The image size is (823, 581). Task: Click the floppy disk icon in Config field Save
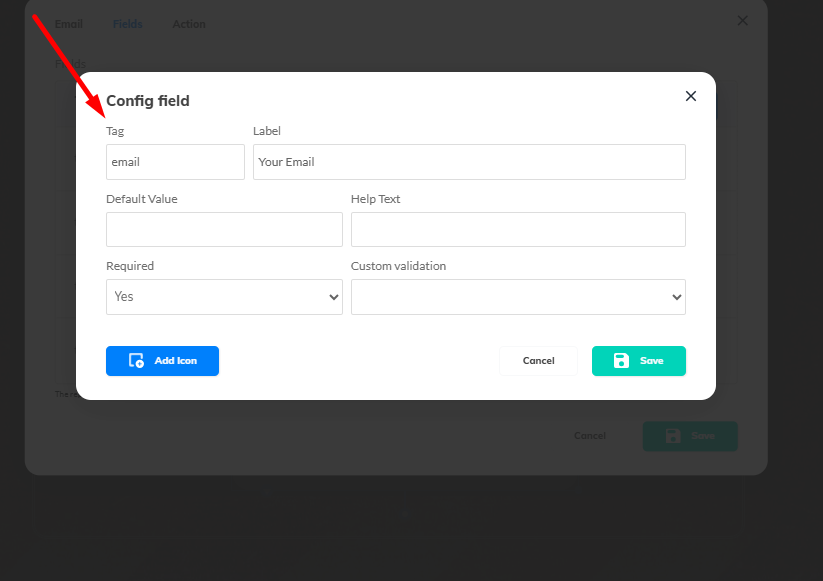tap(621, 361)
